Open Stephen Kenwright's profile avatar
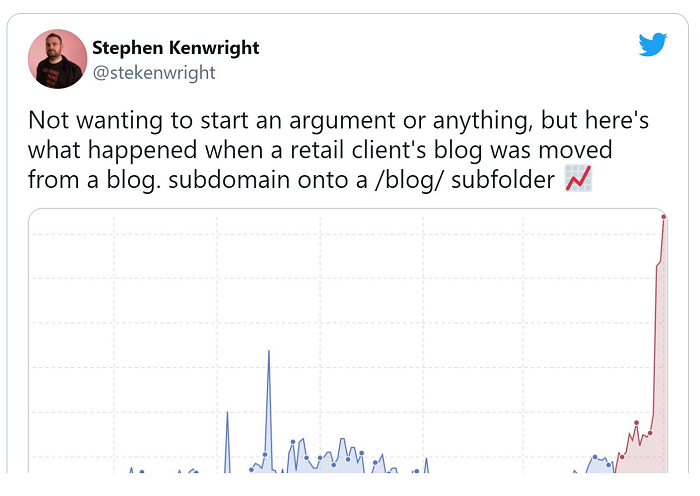 coord(58,59)
